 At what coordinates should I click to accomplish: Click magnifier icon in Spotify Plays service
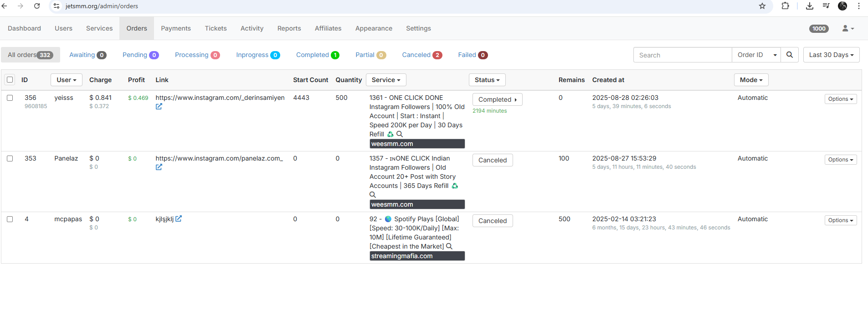[449, 246]
